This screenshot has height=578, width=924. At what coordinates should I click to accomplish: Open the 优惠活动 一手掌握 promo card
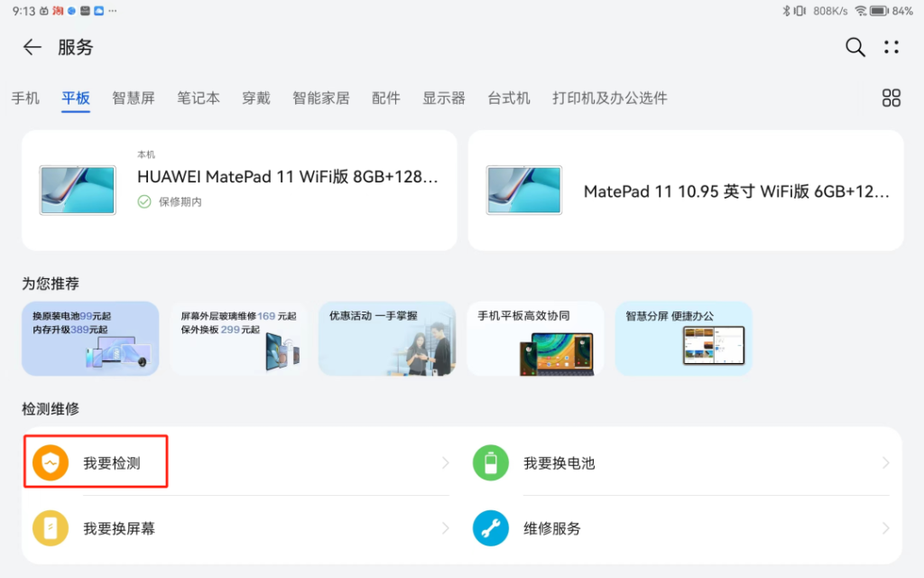[387, 339]
